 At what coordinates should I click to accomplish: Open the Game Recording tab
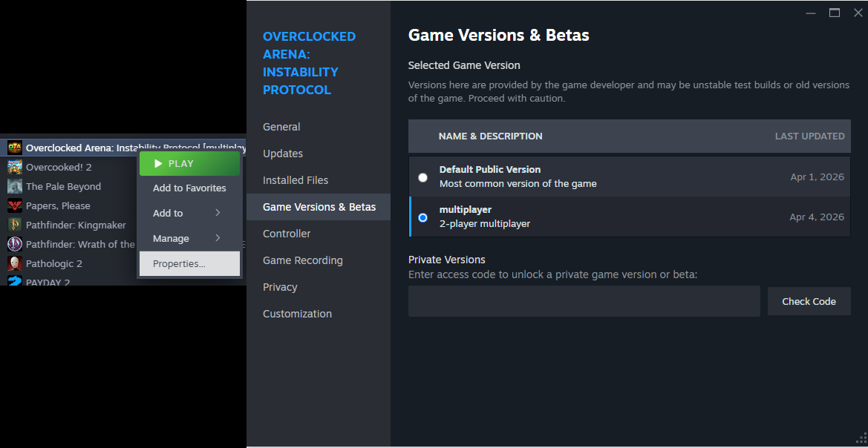click(x=319, y=260)
